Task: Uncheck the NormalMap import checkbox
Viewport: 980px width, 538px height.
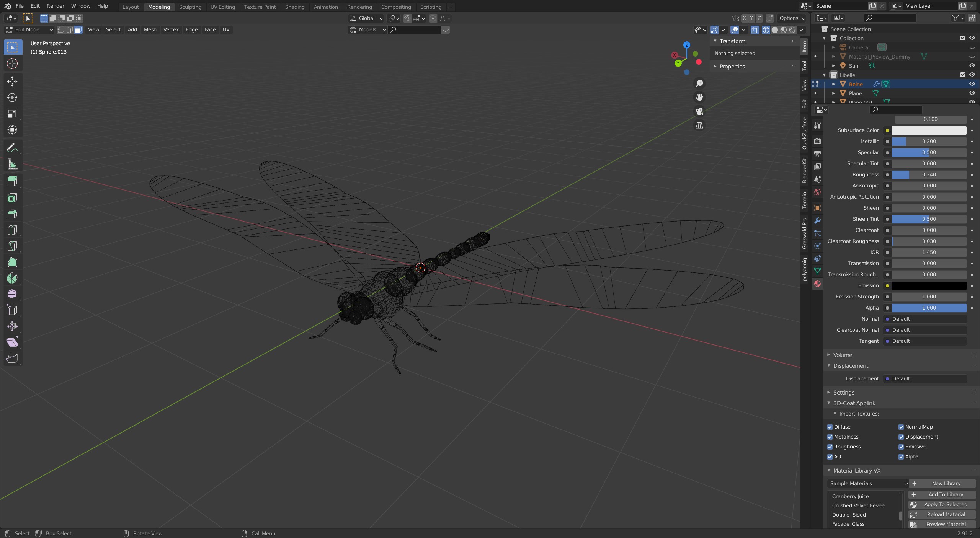Action: [901, 427]
